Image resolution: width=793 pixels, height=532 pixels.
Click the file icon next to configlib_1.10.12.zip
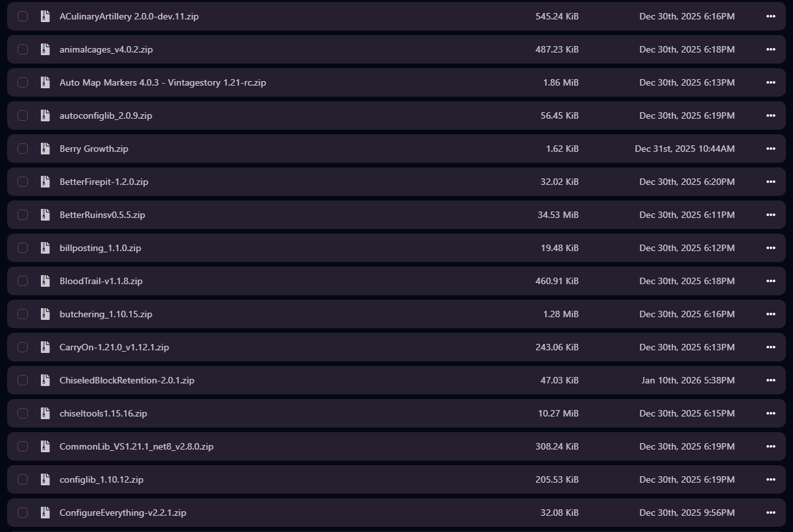coord(45,479)
